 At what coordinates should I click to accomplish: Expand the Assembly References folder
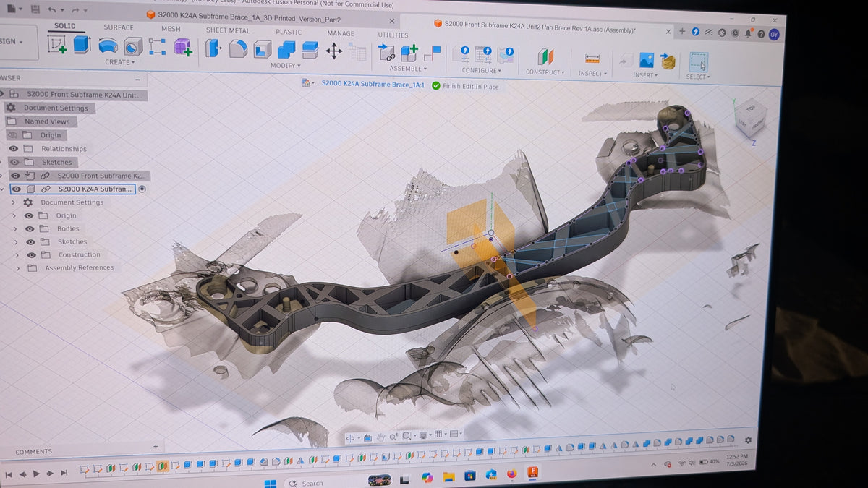(18, 267)
